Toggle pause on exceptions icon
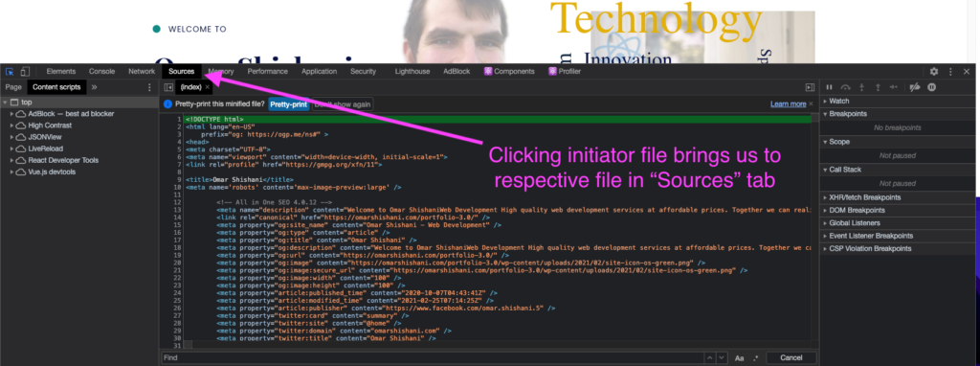Image resolution: width=980 pixels, height=366 pixels. pos(931,87)
